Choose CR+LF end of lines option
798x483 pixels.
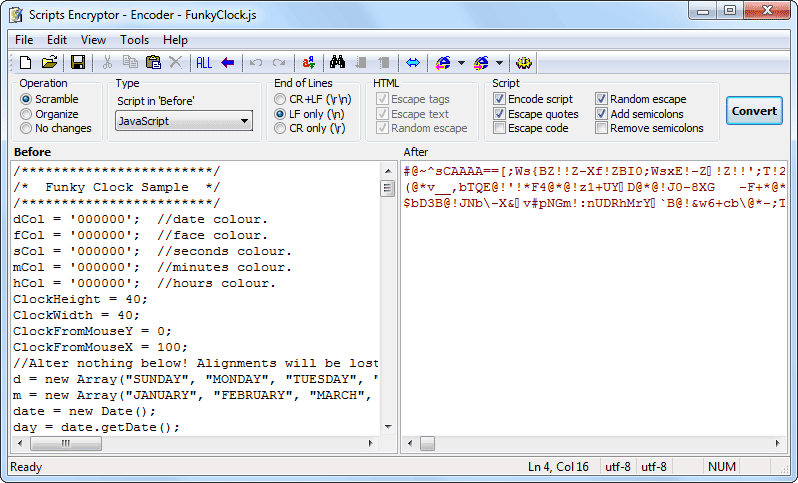click(x=281, y=100)
